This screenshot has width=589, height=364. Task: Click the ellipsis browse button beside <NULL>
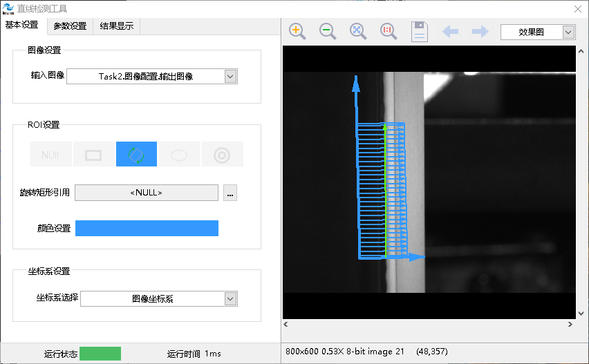point(231,193)
